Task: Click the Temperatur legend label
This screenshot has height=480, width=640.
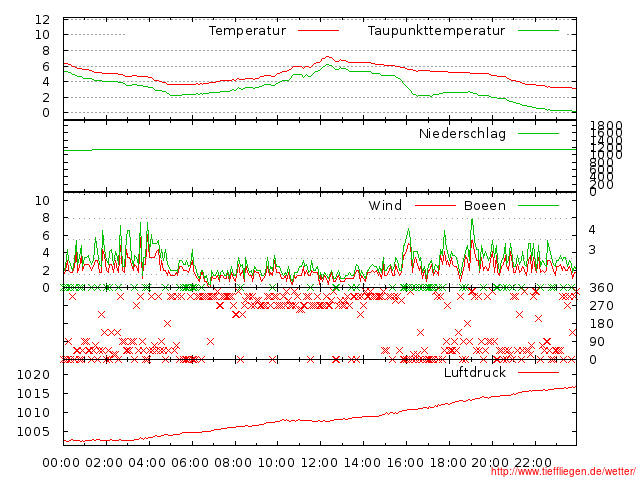Action: [x=247, y=31]
